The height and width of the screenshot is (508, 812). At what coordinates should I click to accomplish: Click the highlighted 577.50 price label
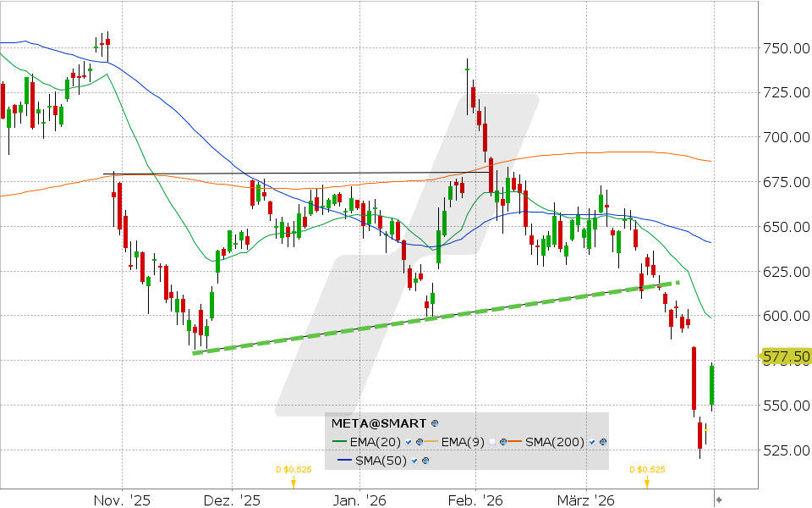click(x=785, y=357)
